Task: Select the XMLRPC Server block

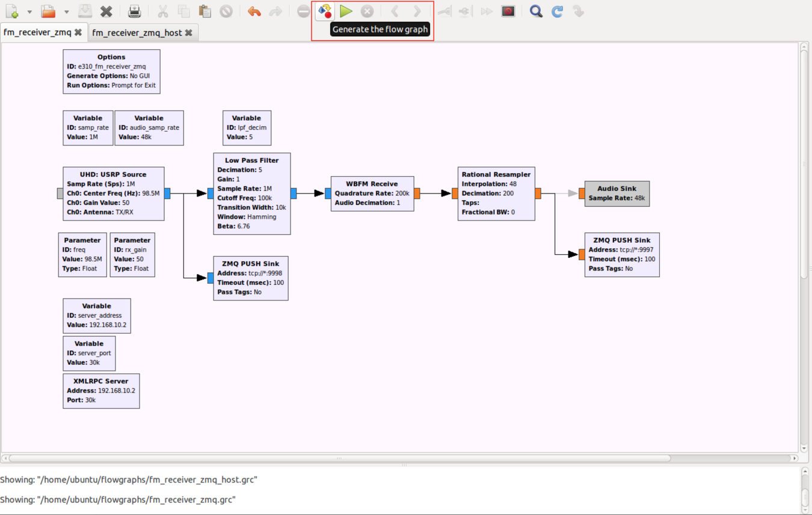Action: pyautogui.click(x=101, y=391)
